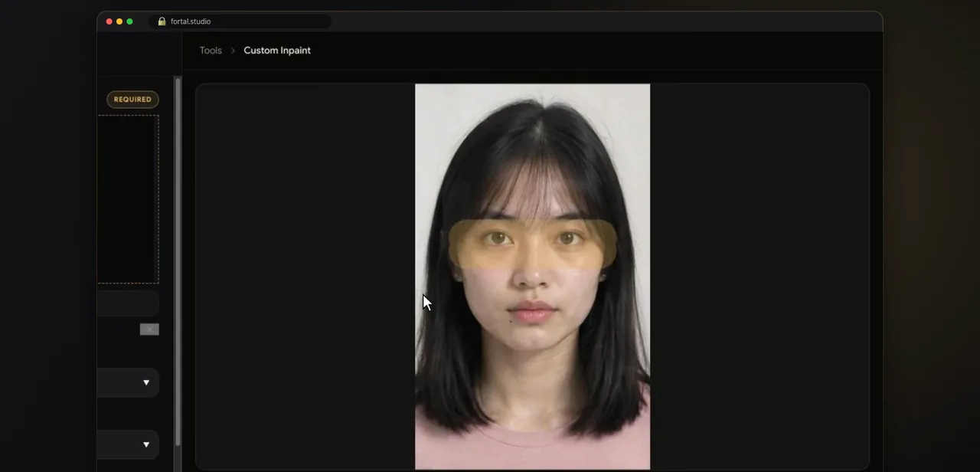Click the breadcrumb chevron separator after Tools

click(233, 51)
